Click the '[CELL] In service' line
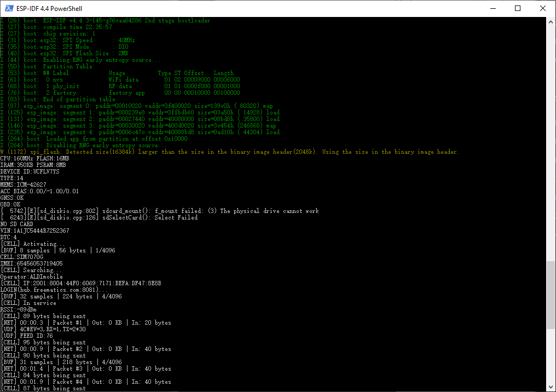The height and width of the screenshot is (392, 556). point(28,303)
